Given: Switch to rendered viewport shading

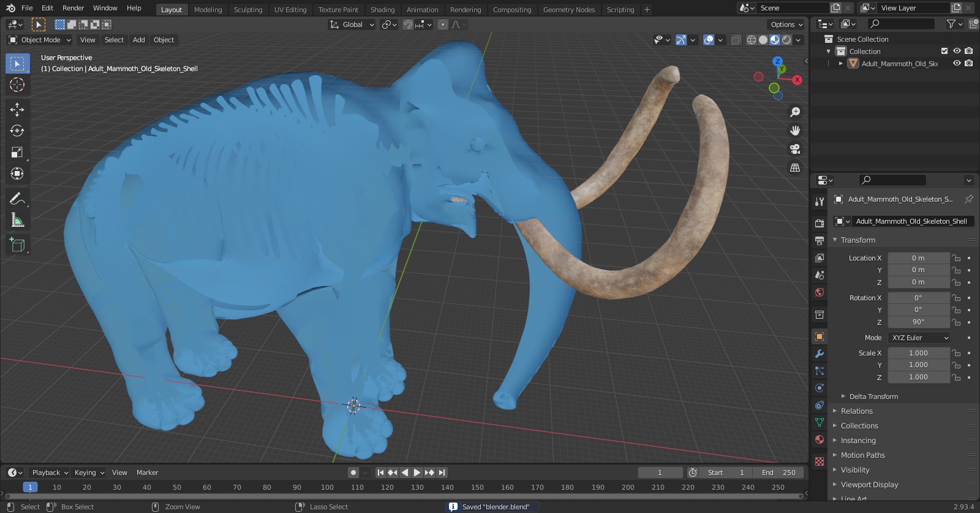Looking at the screenshot, I should (786, 40).
